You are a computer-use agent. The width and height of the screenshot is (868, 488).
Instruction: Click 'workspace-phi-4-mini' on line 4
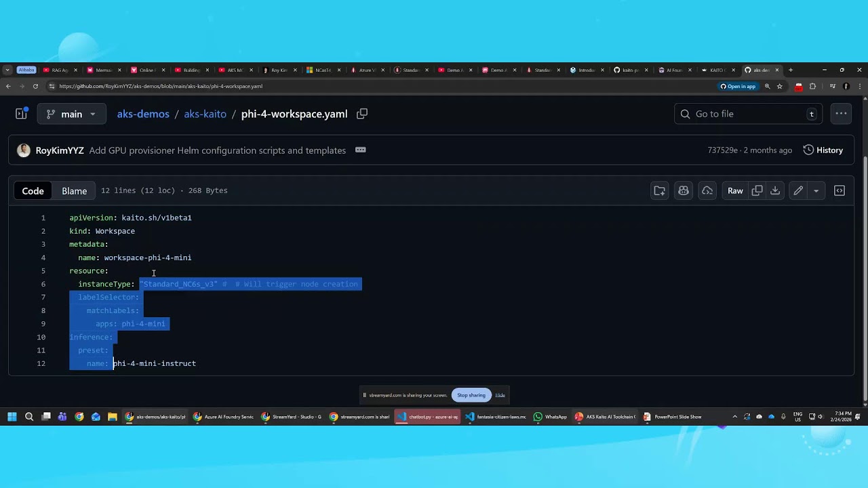click(x=148, y=258)
